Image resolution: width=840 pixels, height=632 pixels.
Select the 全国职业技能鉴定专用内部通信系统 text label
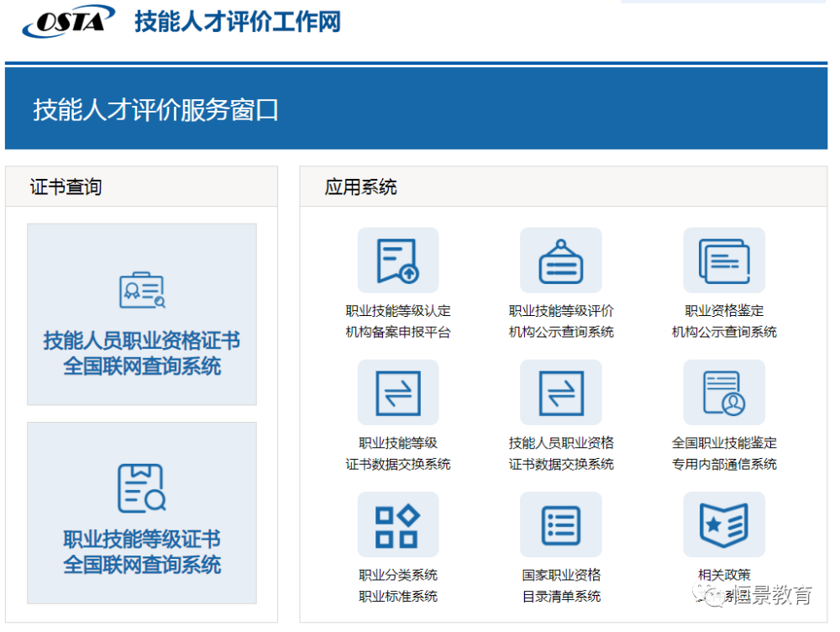[724, 454]
